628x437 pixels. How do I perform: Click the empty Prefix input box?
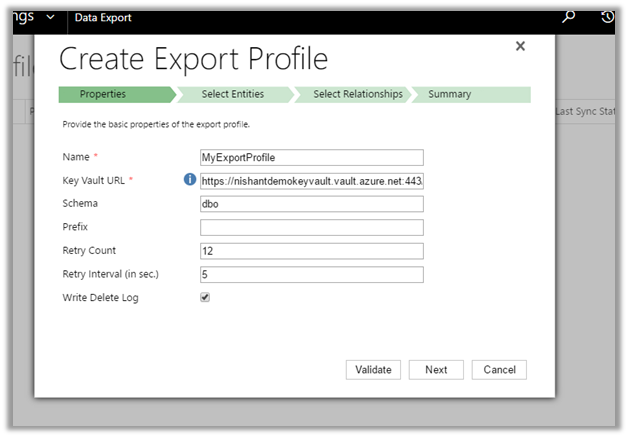[x=311, y=227]
